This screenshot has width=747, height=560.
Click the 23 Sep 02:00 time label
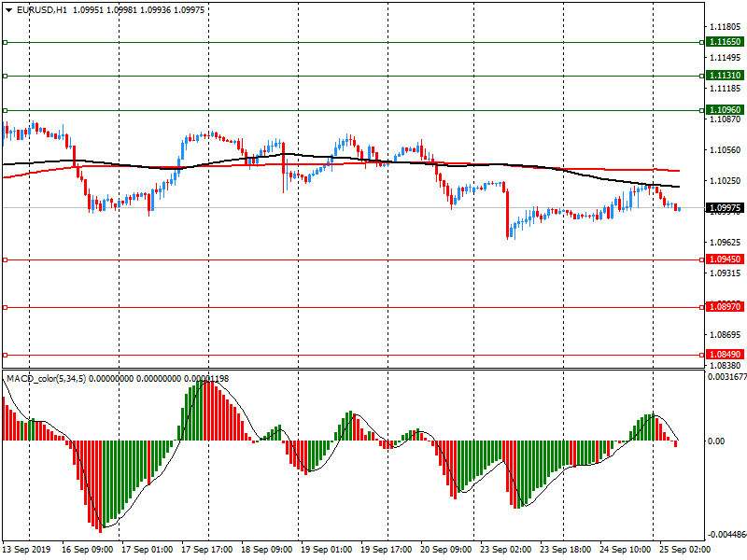[x=505, y=549]
